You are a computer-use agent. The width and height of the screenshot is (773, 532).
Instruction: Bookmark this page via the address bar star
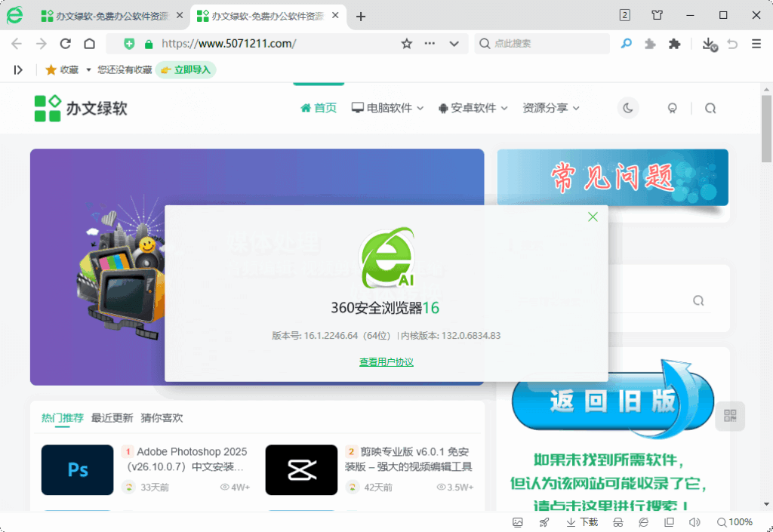(x=407, y=44)
